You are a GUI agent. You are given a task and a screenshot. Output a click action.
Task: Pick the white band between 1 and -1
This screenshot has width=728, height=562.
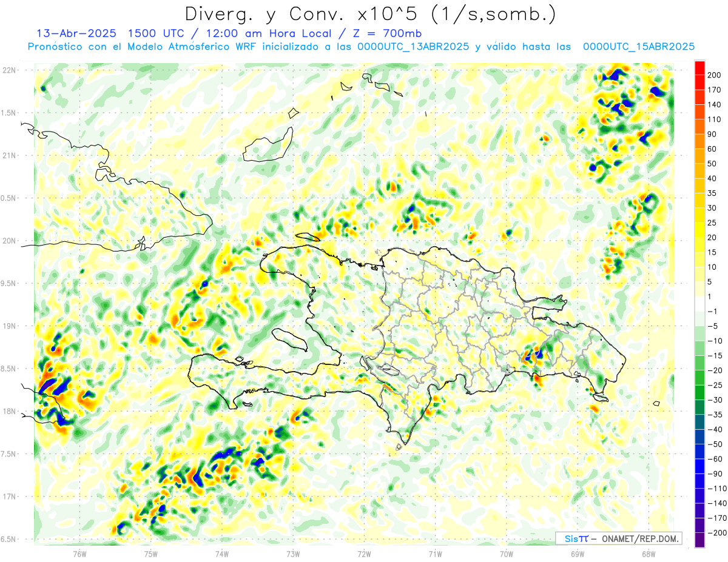(x=699, y=304)
